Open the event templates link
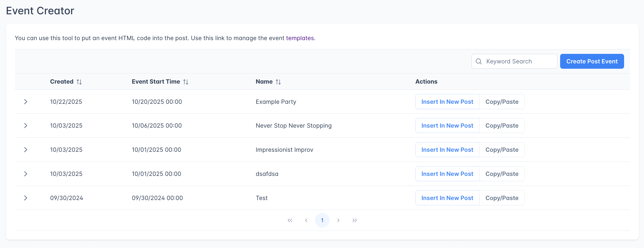644x248 pixels. coord(300,38)
